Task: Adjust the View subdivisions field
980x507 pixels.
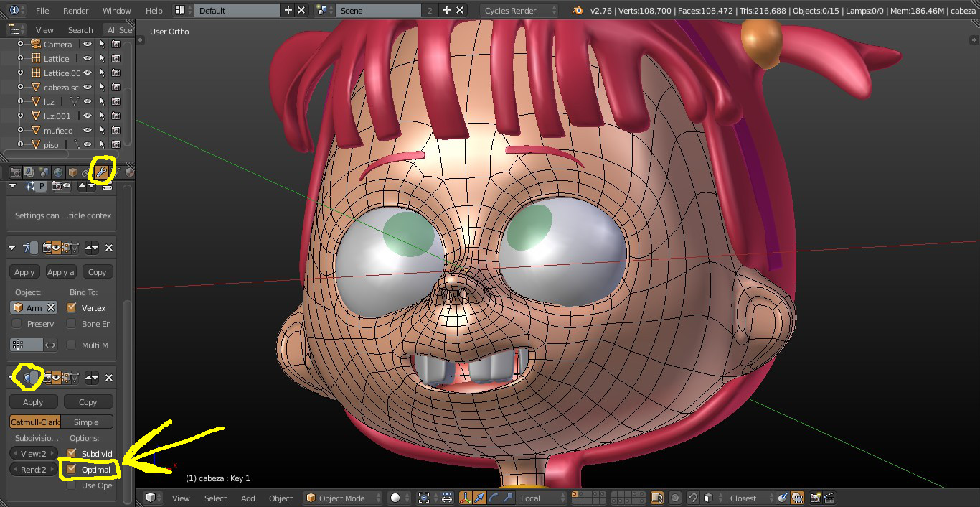Action: click(34, 454)
